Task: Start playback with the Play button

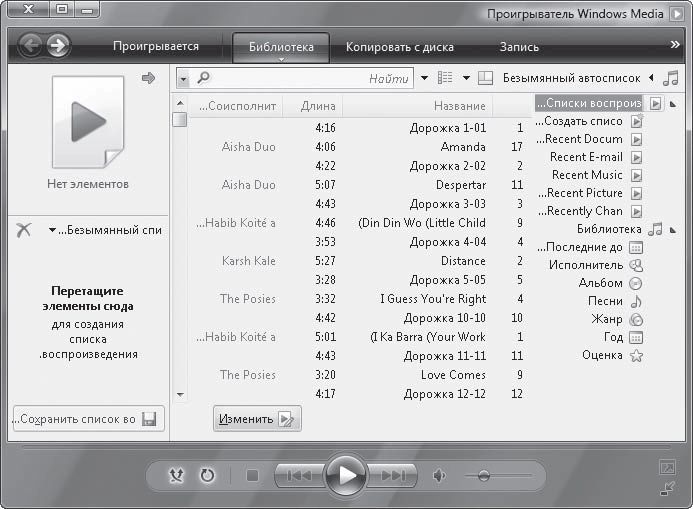Action: [x=346, y=475]
